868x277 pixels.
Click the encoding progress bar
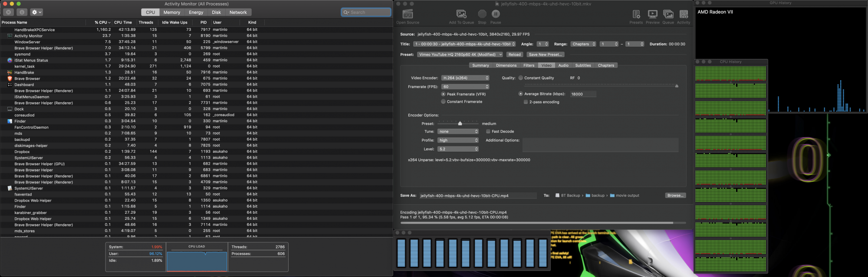coord(543,223)
